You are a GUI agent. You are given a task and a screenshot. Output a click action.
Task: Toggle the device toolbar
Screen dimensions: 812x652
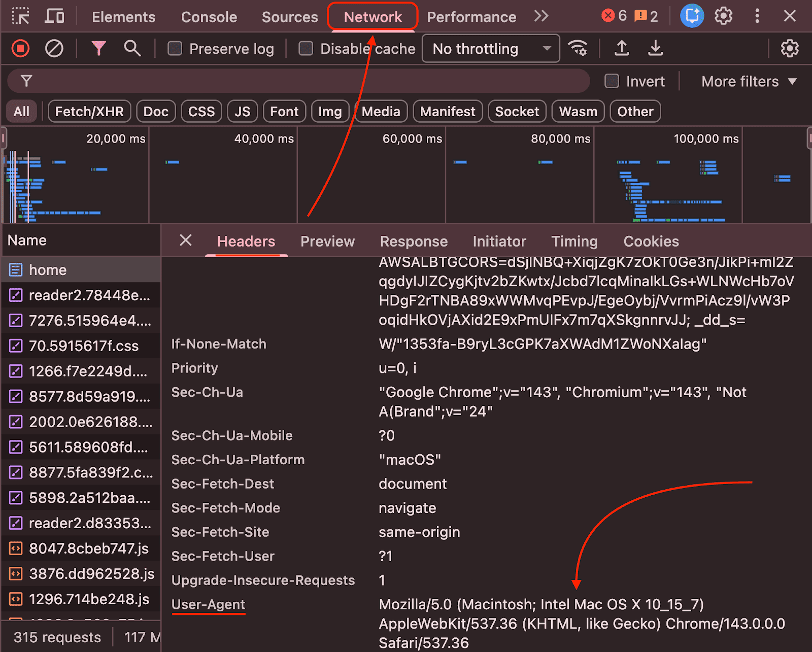54,16
